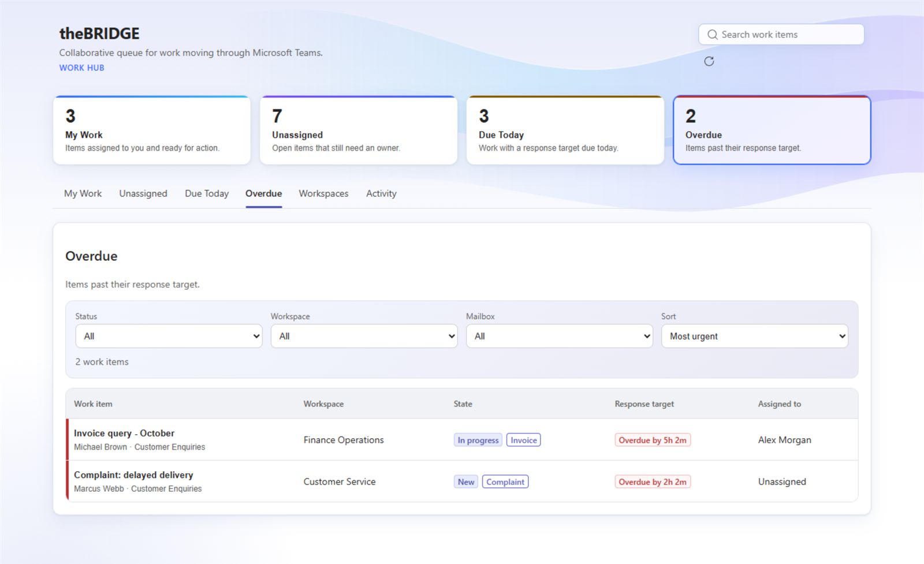924x564 pixels.
Task: Switch to the Unassigned tab
Action: (143, 193)
